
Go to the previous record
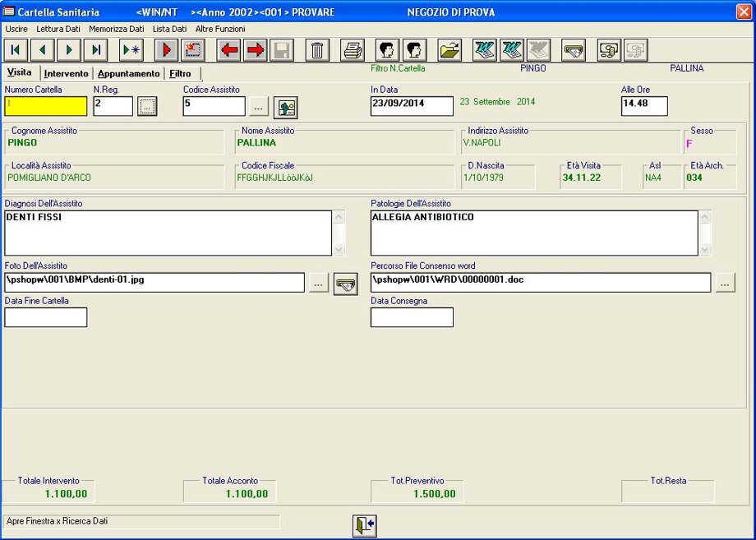pyautogui.click(x=43, y=50)
